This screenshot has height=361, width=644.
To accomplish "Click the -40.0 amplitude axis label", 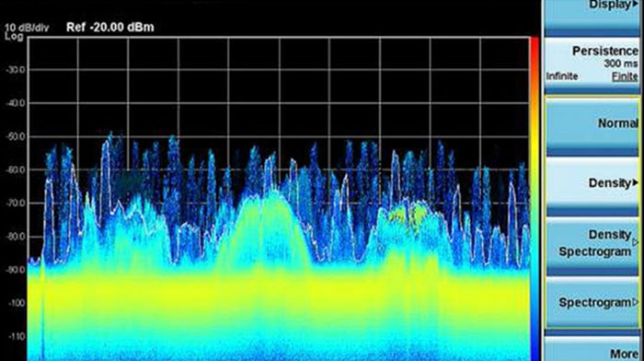I will (x=16, y=103).
